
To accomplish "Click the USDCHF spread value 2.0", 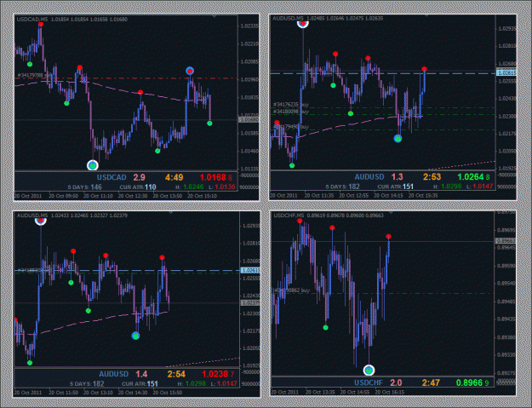I will [396, 383].
